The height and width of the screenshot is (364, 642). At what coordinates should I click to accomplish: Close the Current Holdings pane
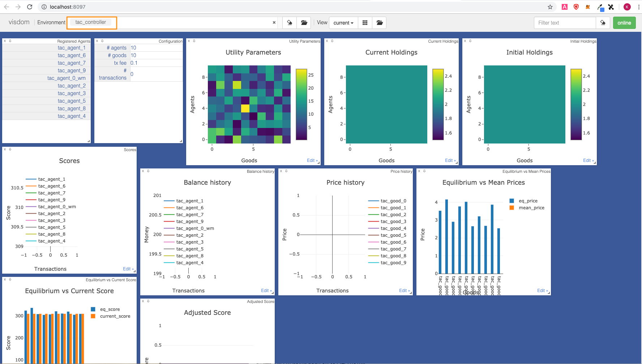pos(327,41)
